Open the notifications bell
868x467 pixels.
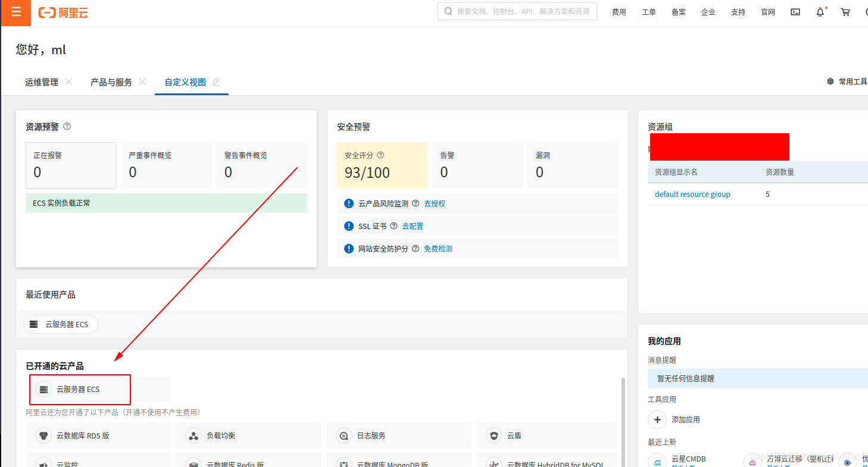(x=820, y=12)
